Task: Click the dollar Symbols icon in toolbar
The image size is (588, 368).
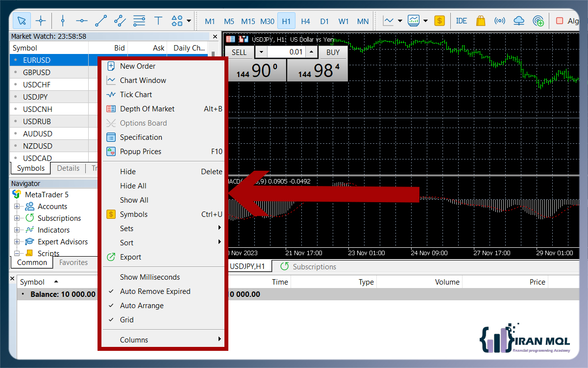Action: tap(440, 21)
